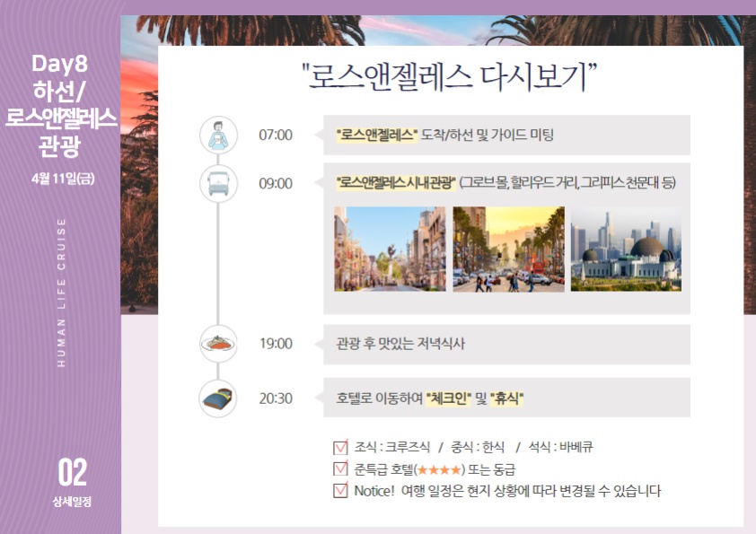Click the highlighted 체크인 text
This screenshot has height=534, width=756.
(449, 398)
